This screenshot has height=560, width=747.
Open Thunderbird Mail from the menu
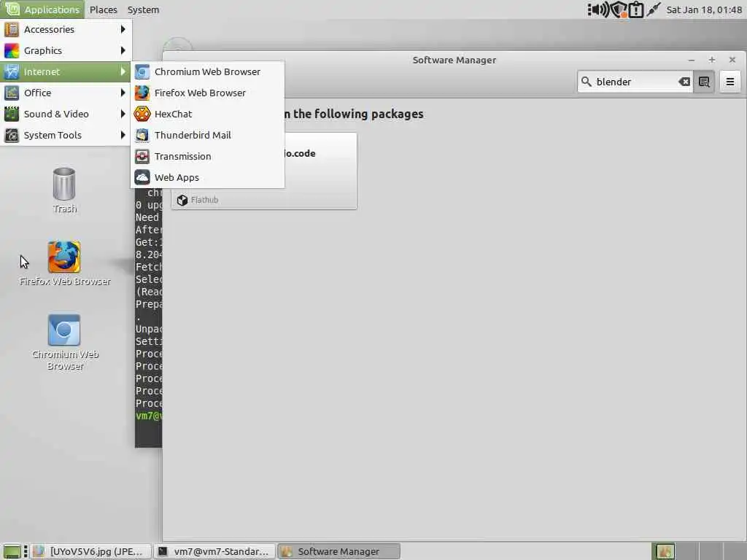(208, 135)
